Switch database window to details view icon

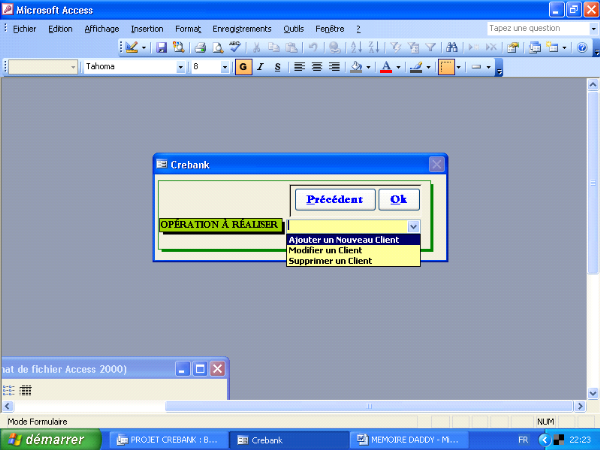[x=26, y=390]
